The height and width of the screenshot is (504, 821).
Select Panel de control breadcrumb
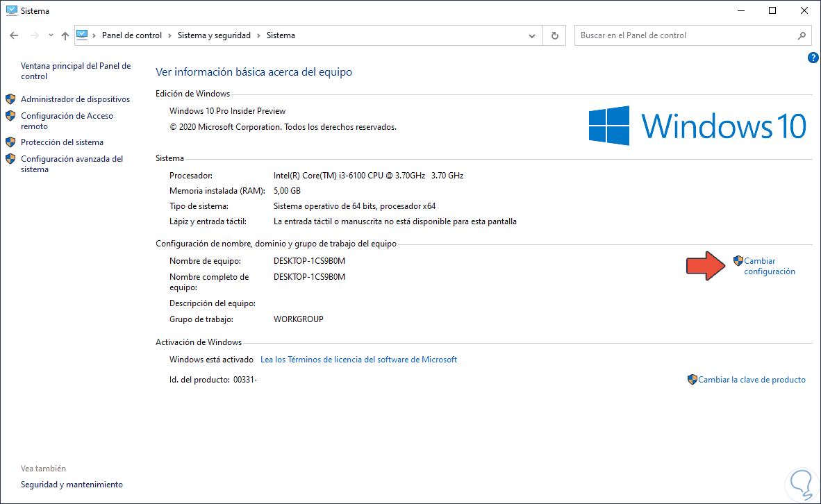click(x=132, y=35)
